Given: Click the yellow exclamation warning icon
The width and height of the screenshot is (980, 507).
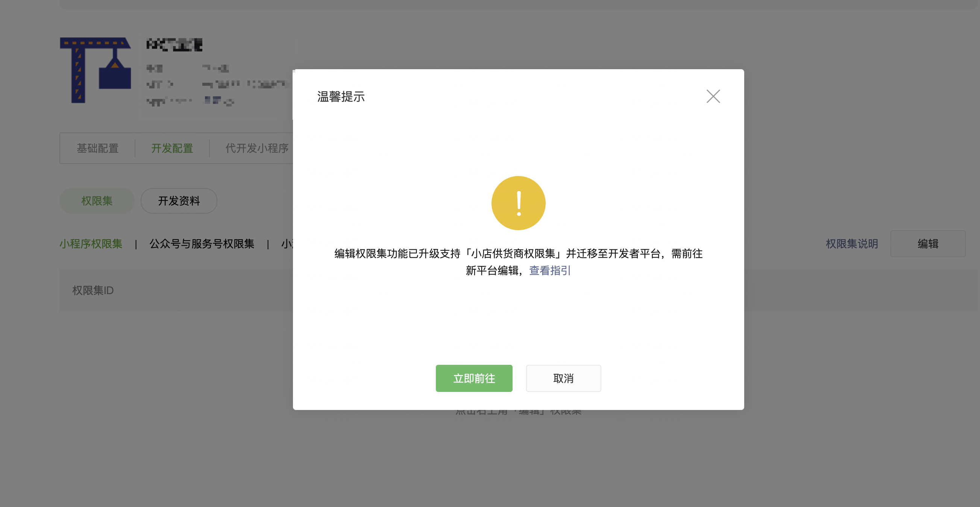Looking at the screenshot, I should point(518,203).
